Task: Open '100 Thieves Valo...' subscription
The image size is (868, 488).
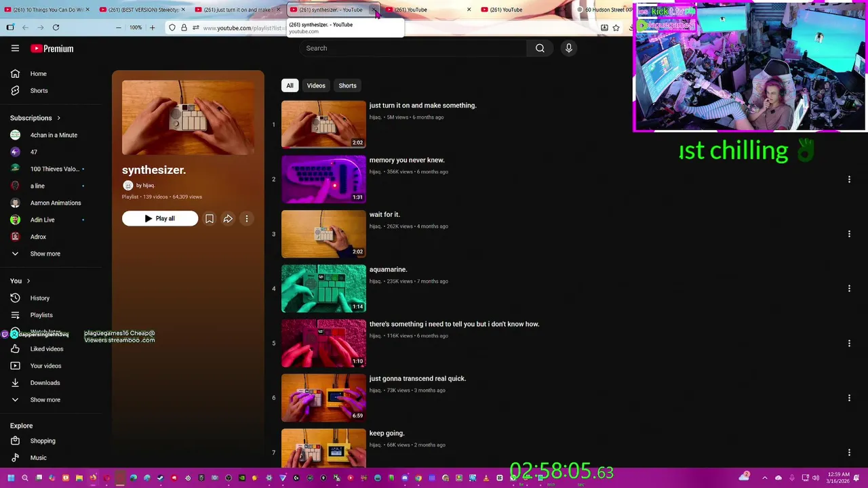Action: click(54, 169)
